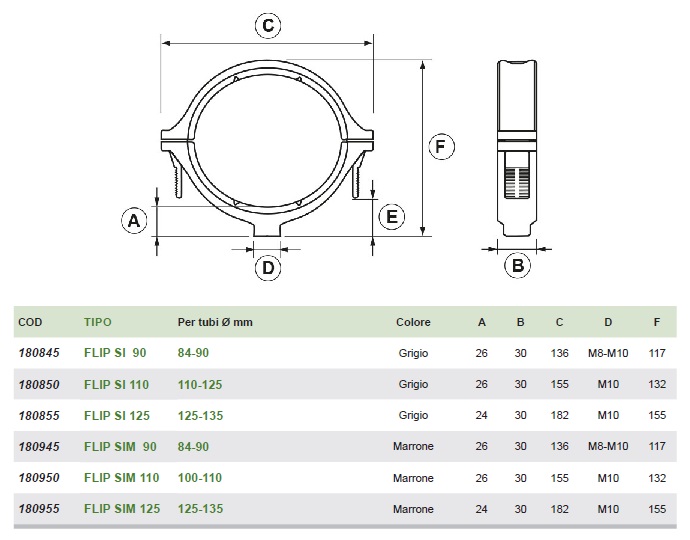This screenshot has height=540, width=690.
Task: Click the circled D dimension label
Action: [x=267, y=267]
